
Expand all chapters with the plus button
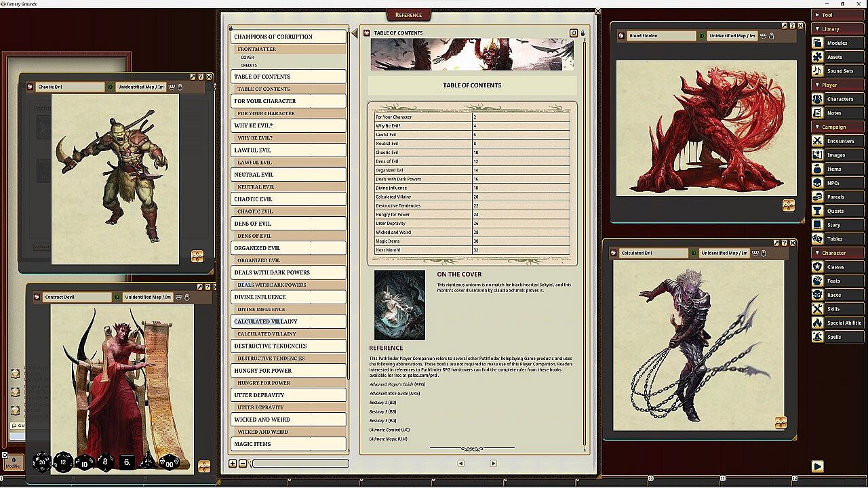(233, 464)
